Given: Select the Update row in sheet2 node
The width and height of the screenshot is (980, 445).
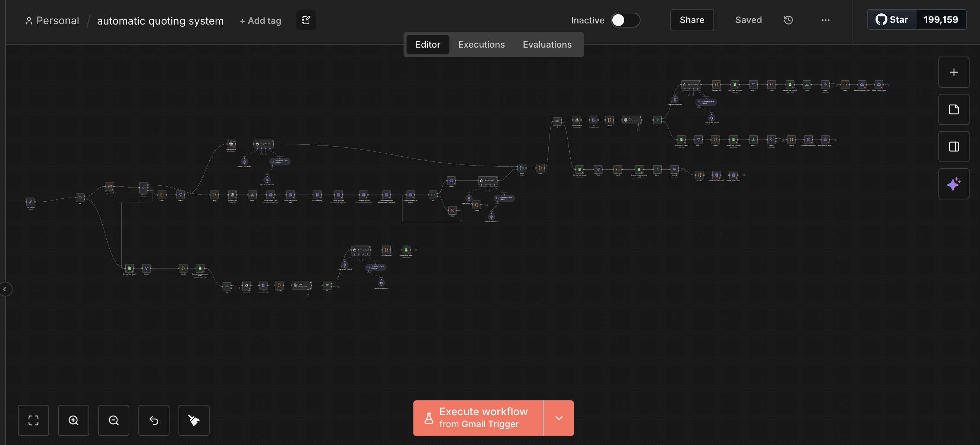Looking at the screenshot, I should tap(406, 250).
